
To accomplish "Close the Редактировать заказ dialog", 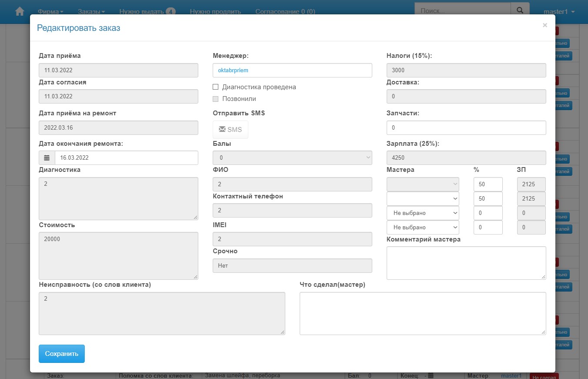I will [545, 25].
